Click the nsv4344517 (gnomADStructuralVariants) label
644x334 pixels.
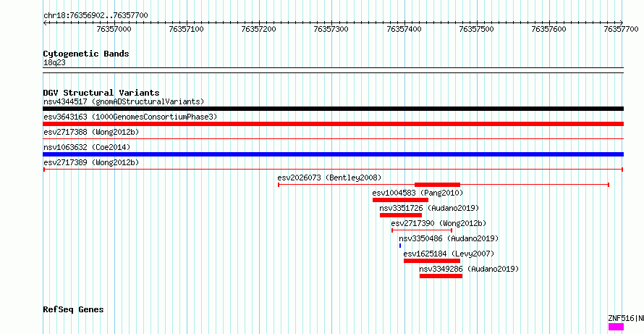click(124, 101)
